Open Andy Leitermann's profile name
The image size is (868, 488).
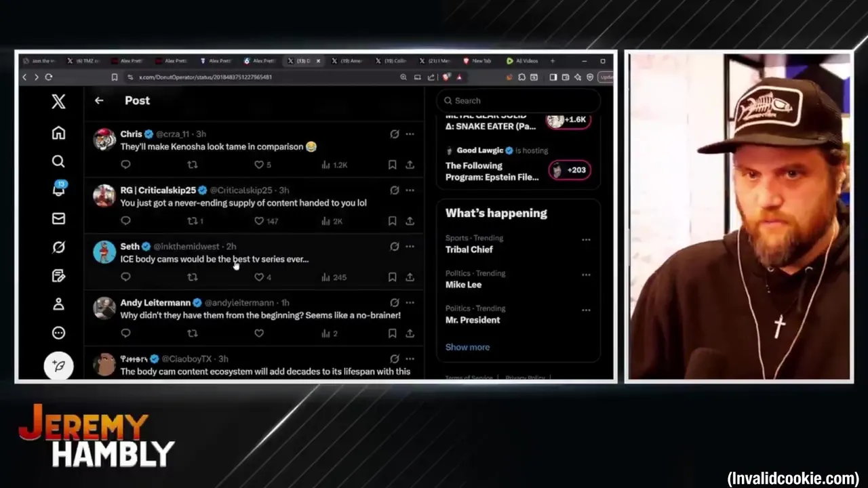pyautogui.click(x=155, y=303)
